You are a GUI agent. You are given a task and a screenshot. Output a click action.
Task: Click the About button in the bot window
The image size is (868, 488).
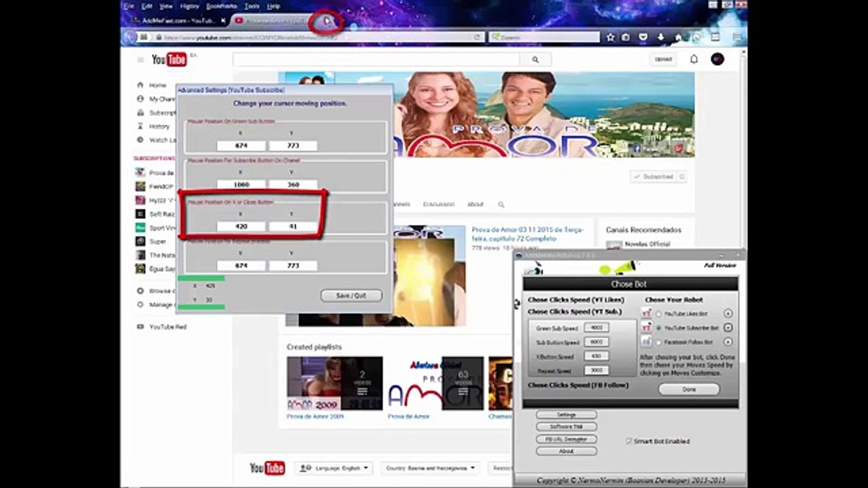pos(566,451)
